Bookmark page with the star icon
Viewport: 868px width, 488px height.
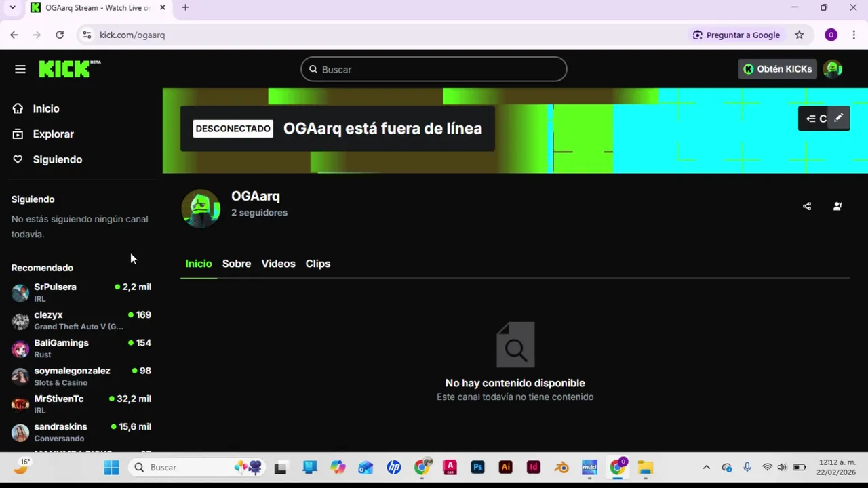800,35
